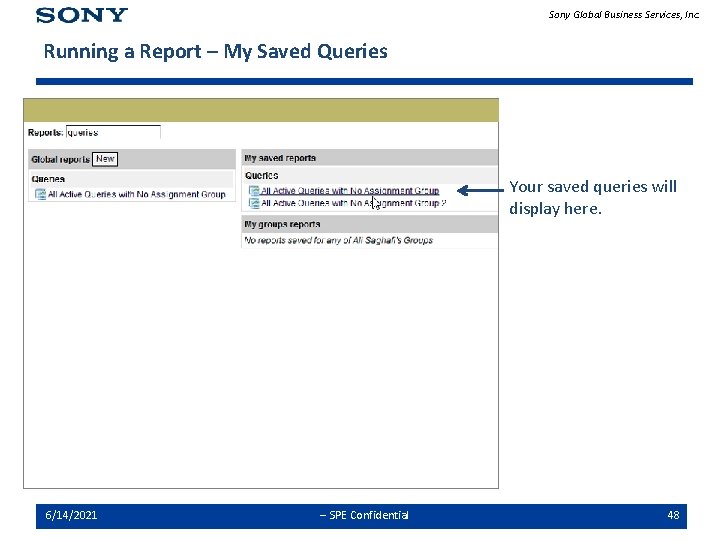Click the page number 48 in the footer
The image size is (720, 540).
[673, 515]
